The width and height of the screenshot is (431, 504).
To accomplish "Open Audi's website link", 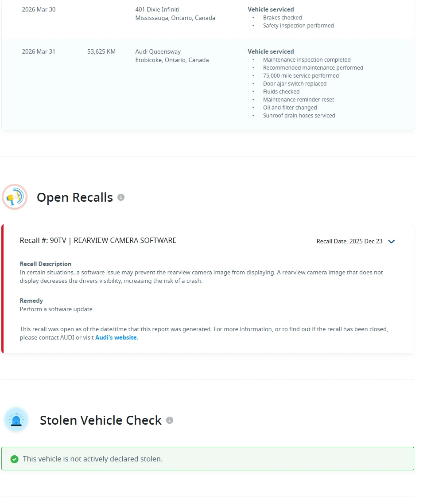I will 116,337.
